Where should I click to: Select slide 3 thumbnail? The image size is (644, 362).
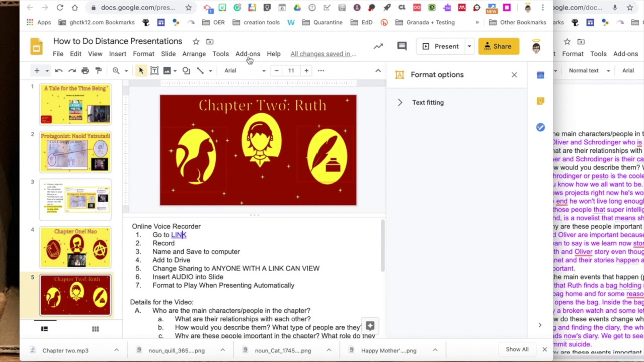[75, 200]
